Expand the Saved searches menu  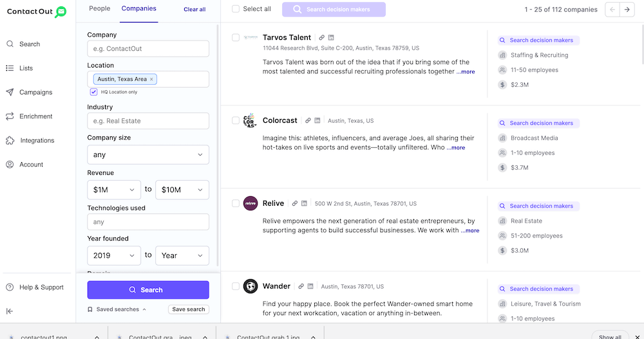[x=117, y=309]
